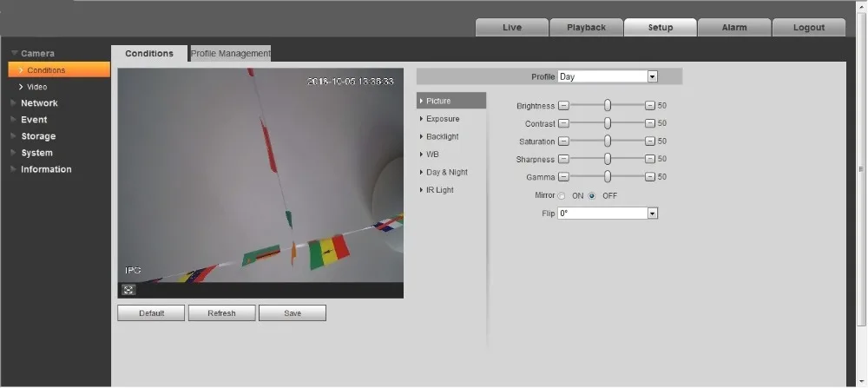Decrease Sharpness with left minus button

tap(563, 159)
